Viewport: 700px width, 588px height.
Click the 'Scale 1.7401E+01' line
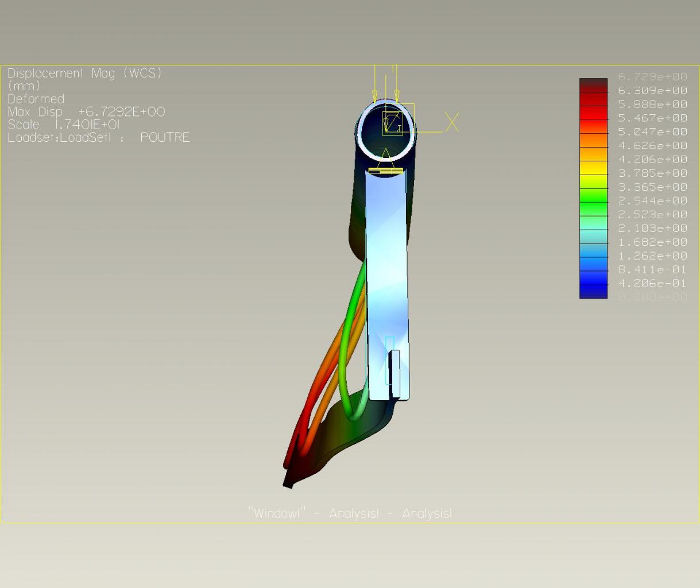(64, 125)
